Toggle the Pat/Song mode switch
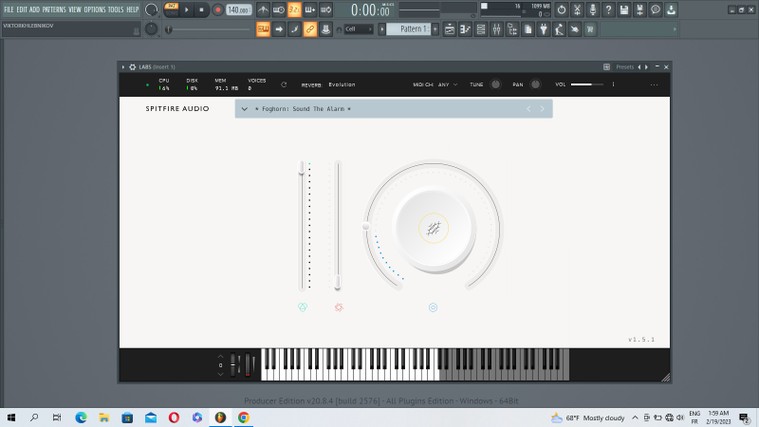 [171, 9]
